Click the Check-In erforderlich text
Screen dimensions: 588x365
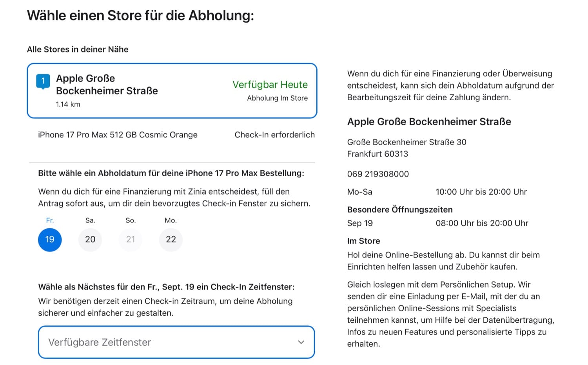(x=274, y=135)
